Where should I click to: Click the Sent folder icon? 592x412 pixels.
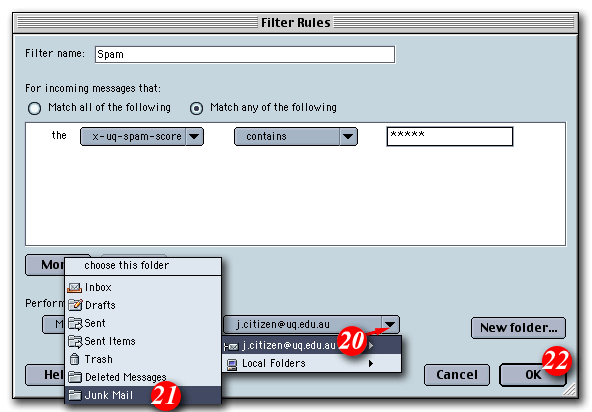pos(75,323)
